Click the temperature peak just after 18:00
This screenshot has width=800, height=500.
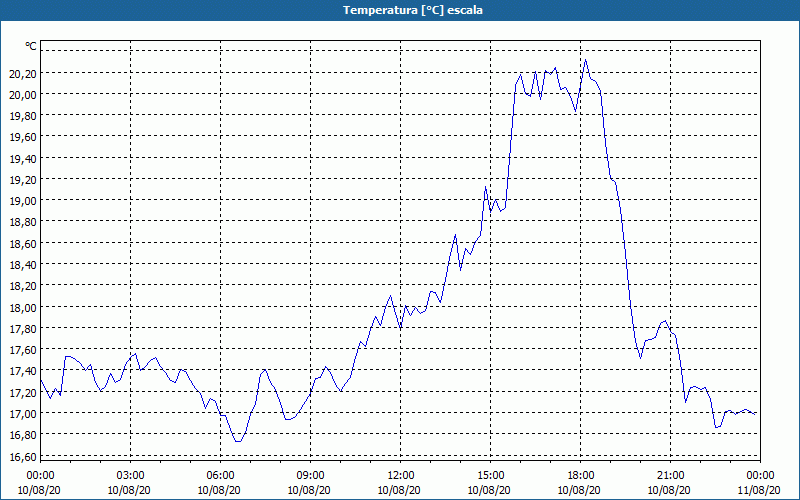tap(585, 60)
